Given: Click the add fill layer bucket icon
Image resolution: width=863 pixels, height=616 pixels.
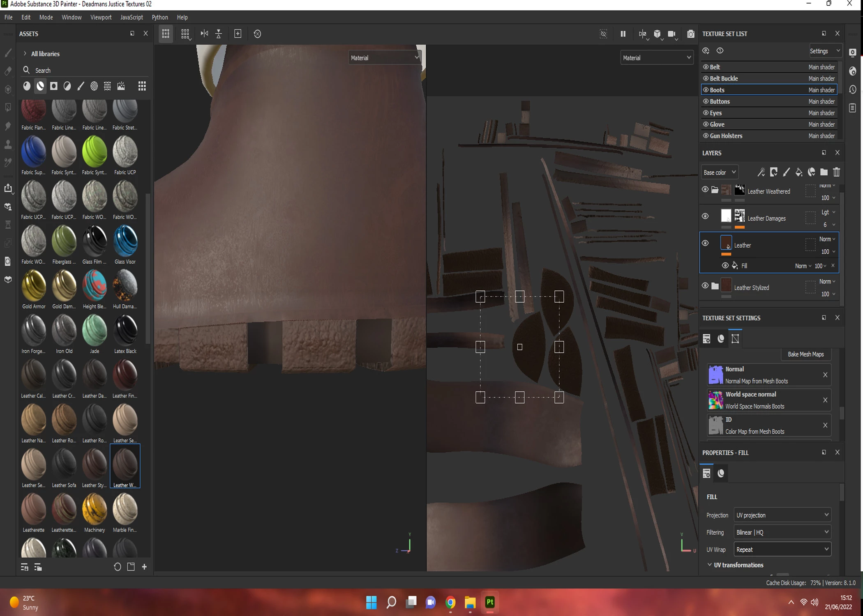Looking at the screenshot, I should pos(798,172).
